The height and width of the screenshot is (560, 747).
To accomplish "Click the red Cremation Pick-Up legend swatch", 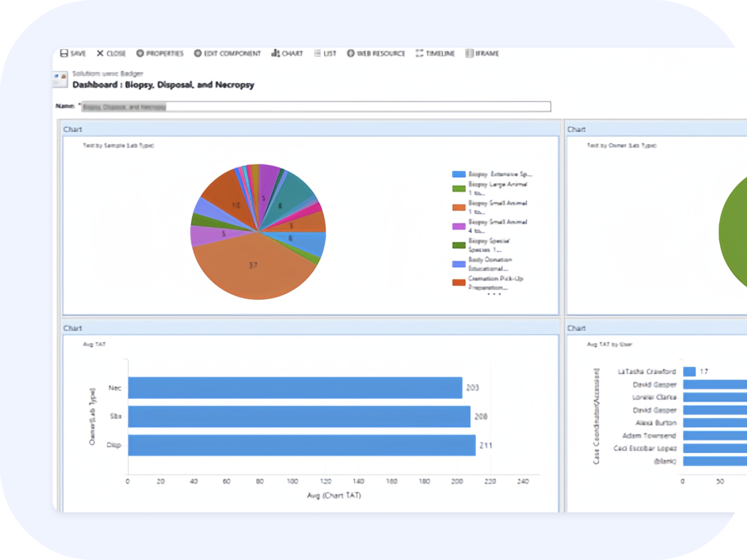I will click(x=458, y=282).
